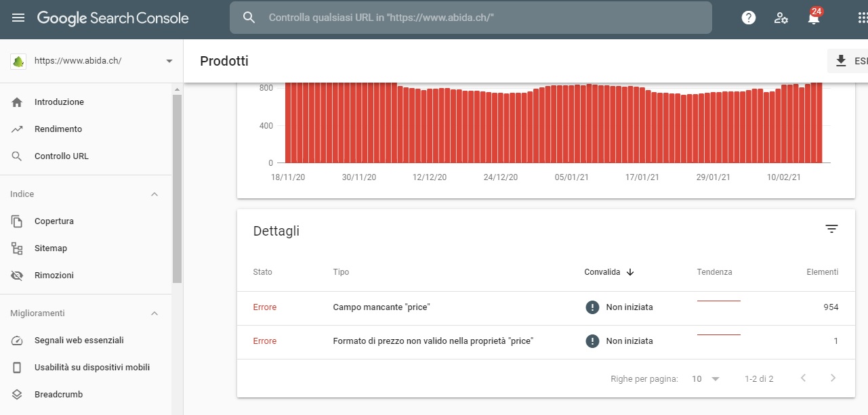Viewport: 868px width, 415px height.
Task: Click the Elementi column header
Action: click(x=823, y=272)
